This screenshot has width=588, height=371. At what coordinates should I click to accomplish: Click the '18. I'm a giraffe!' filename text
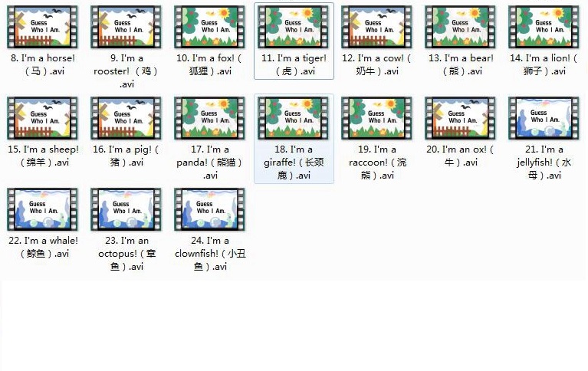coord(294,163)
